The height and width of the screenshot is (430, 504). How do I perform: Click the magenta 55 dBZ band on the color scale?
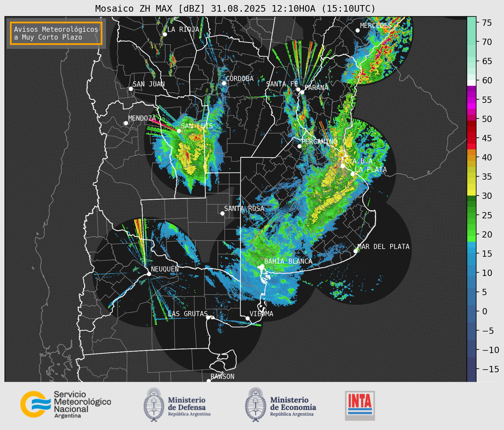click(471, 100)
